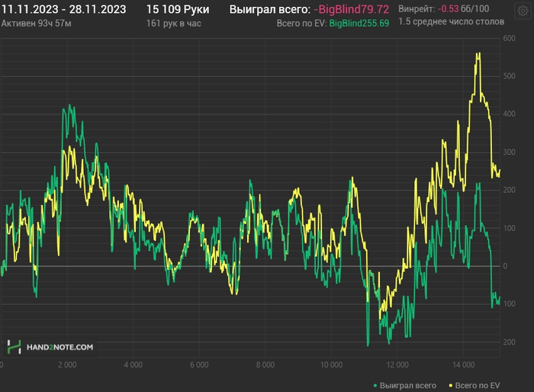
Task: Open the graph settings gear icon
Action: [523, 11]
